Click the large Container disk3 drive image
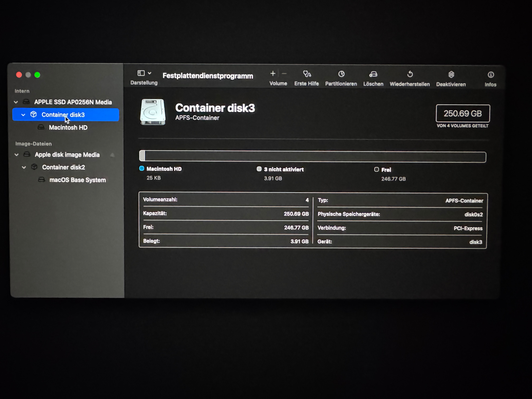532x399 pixels. (153, 112)
